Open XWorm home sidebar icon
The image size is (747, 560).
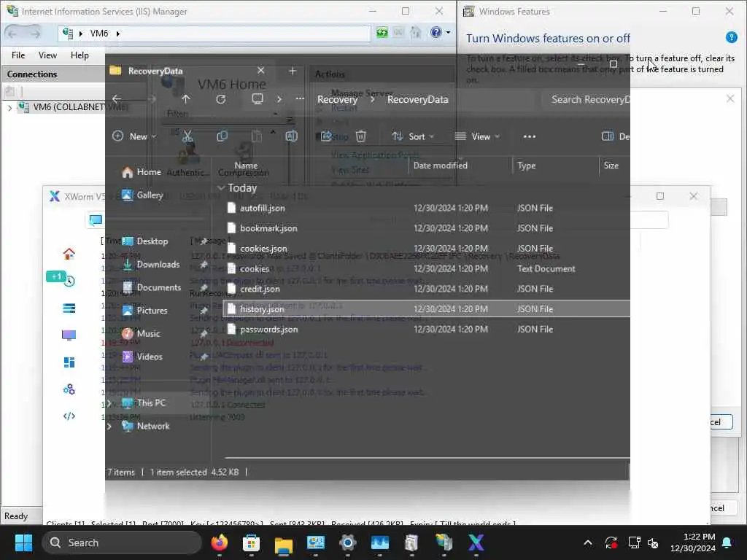69,254
